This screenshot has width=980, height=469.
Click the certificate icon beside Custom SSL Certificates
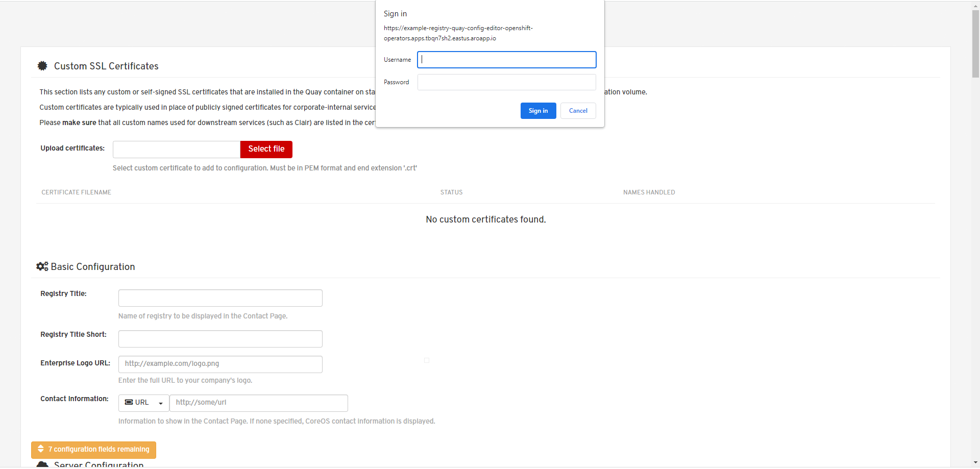pyautogui.click(x=42, y=65)
